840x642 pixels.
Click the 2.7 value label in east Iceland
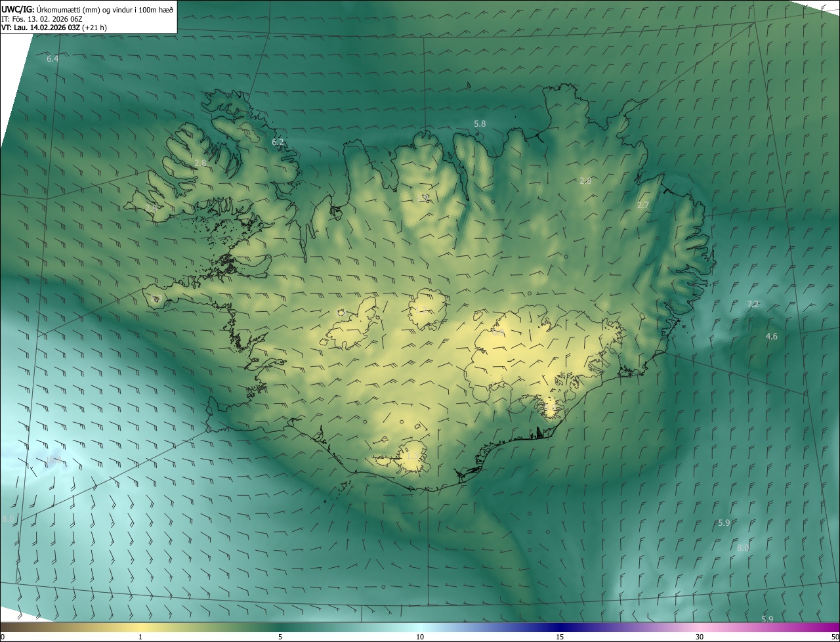(643, 205)
